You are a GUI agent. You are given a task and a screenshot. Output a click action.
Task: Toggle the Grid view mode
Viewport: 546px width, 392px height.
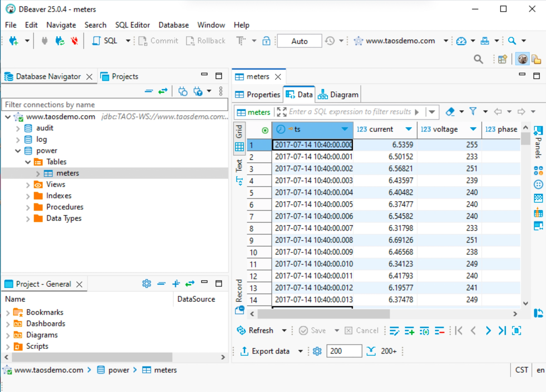pyautogui.click(x=239, y=137)
